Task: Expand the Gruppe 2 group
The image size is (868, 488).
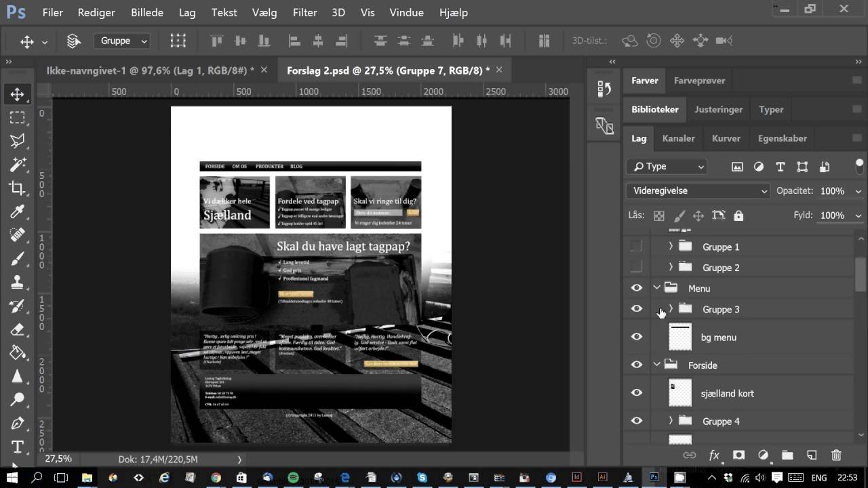Action: (x=671, y=267)
